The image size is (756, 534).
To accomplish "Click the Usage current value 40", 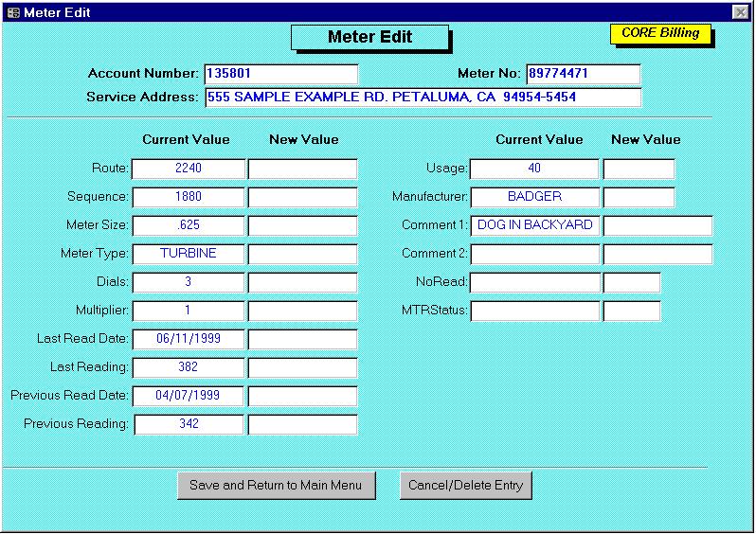I will (x=534, y=169).
